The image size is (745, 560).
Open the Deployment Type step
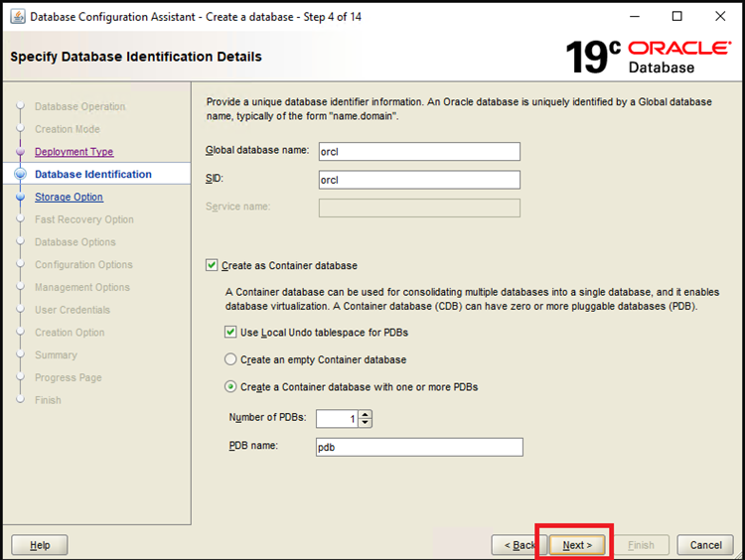point(74,152)
